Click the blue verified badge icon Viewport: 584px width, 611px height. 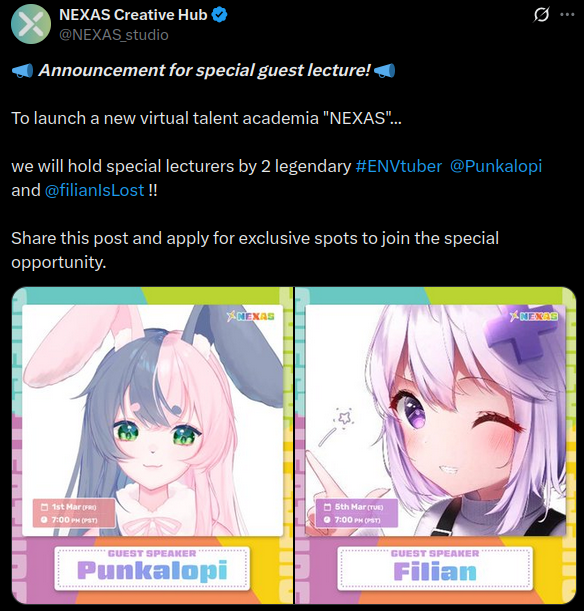pyautogui.click(x=219, y=15)
